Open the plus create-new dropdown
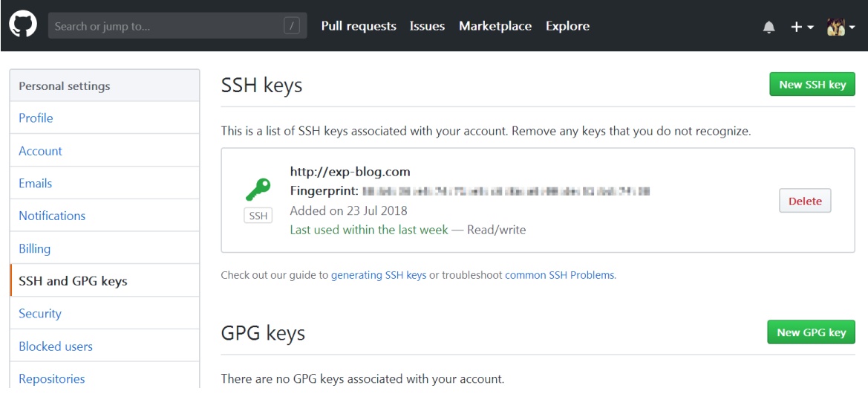Viewport: 868px width, 397px height. (802, 27)
